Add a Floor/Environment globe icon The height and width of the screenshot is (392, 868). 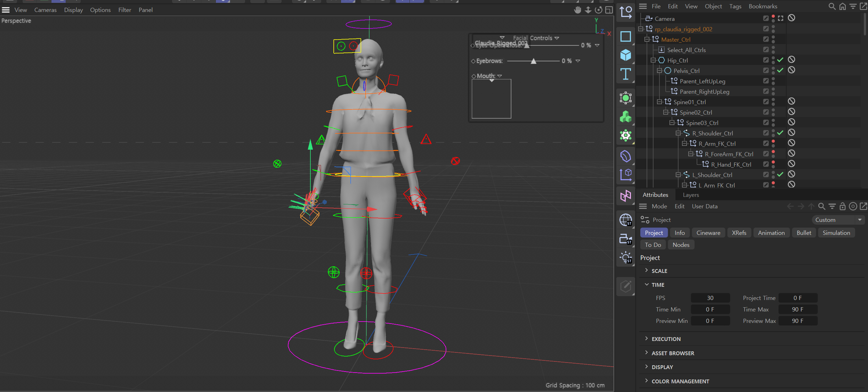click(x=626, y=220)
